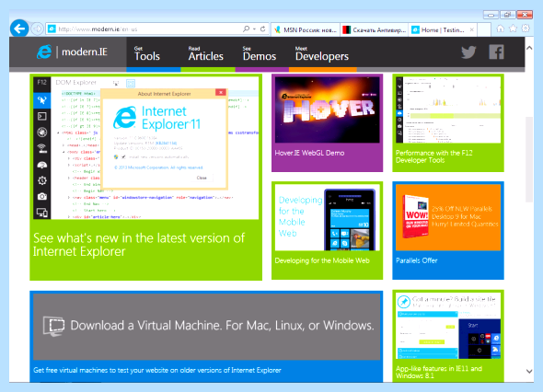Image resolution: width=543 pixels, height=392 pixels.
Task: Switch to the MSN Россия tab
Action: point(305,29)
